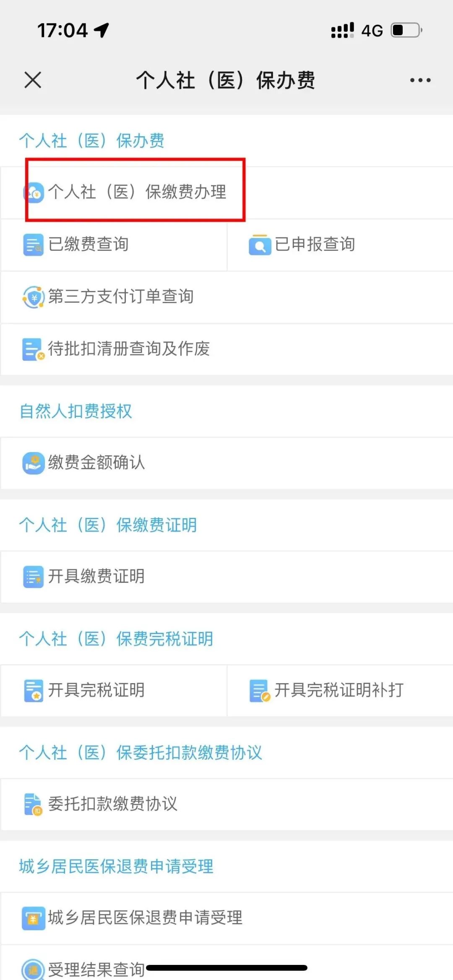This screenshot has height=980, width=453.
Task: Tap the 个人社（医）保委托扣款缴费协议 header
Action: pos(141,753)
